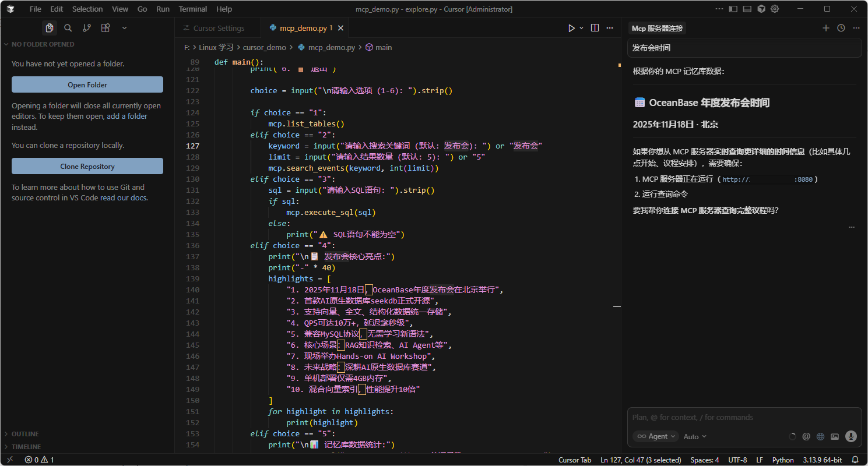Toggle the bottom panel layout button
Screen dimensions: 868x466
(747, 9)
